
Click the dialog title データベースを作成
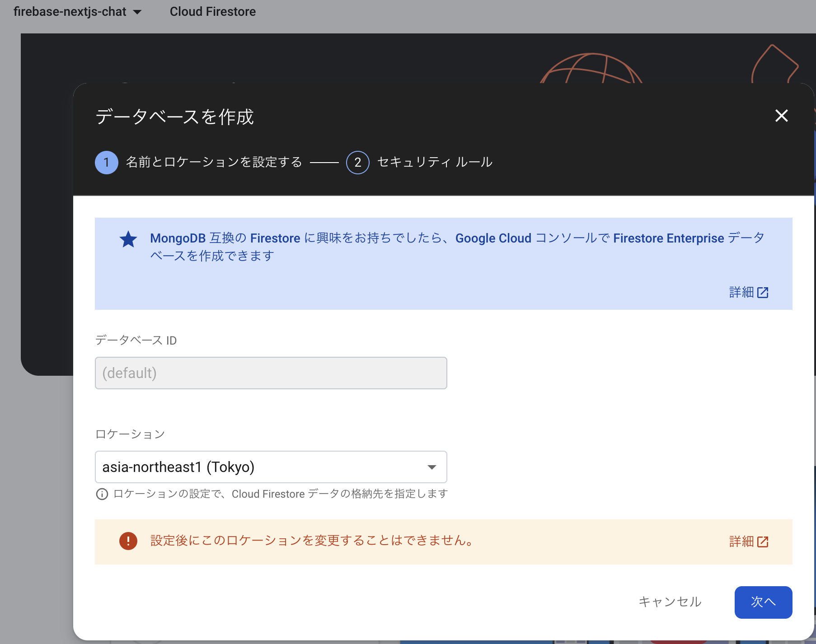click(174, 117)
